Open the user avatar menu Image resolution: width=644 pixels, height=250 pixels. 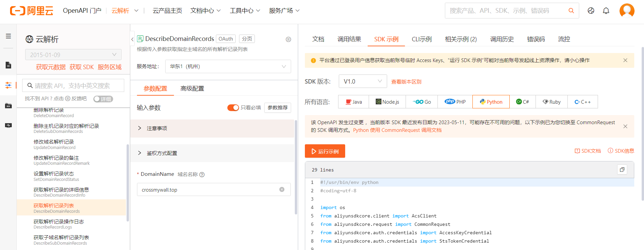627,11
